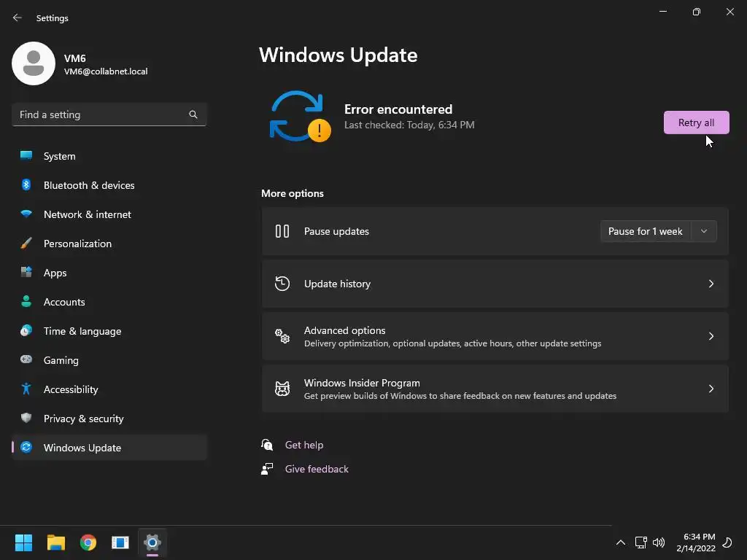
Task: Select Network & internet
Action: [109, 214]
